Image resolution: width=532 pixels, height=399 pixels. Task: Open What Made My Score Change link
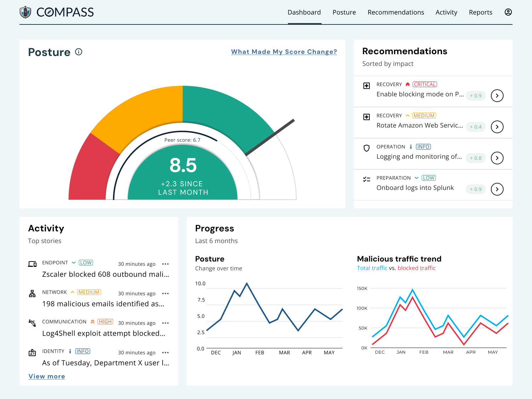click(x=284, y=52)
